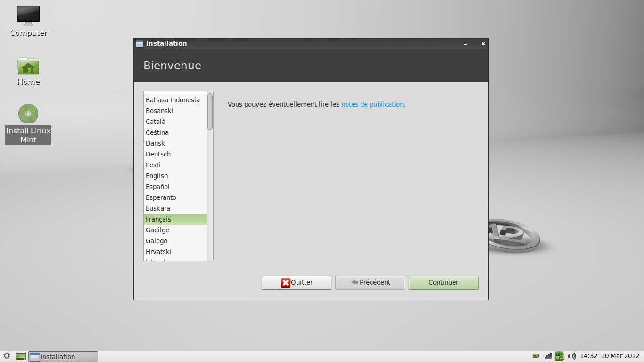Click the language list scrollbar thumb
The width and height of the screenshot is (644, 362).
(x=210, y=112)
